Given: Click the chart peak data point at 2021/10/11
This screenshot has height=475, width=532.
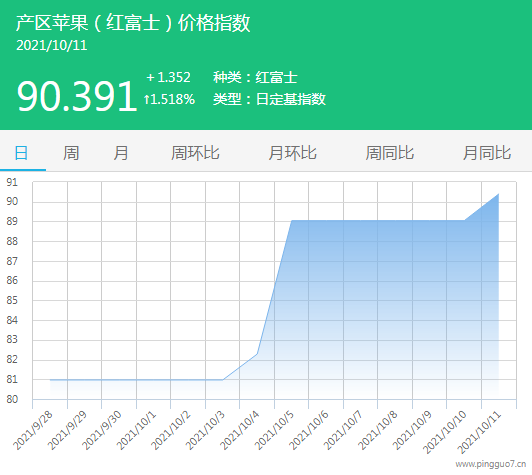Looking at the screenshot, I should [x=498, y=194].
